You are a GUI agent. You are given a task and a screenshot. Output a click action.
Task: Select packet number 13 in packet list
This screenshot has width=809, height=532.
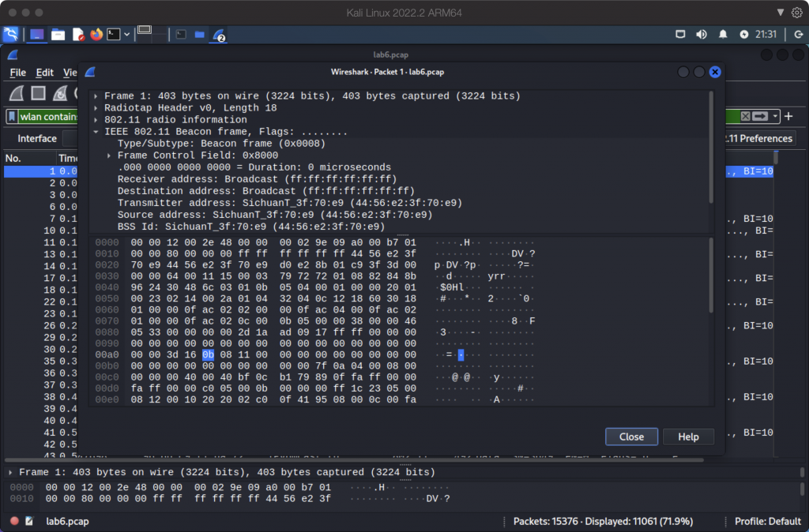point(41,254)
